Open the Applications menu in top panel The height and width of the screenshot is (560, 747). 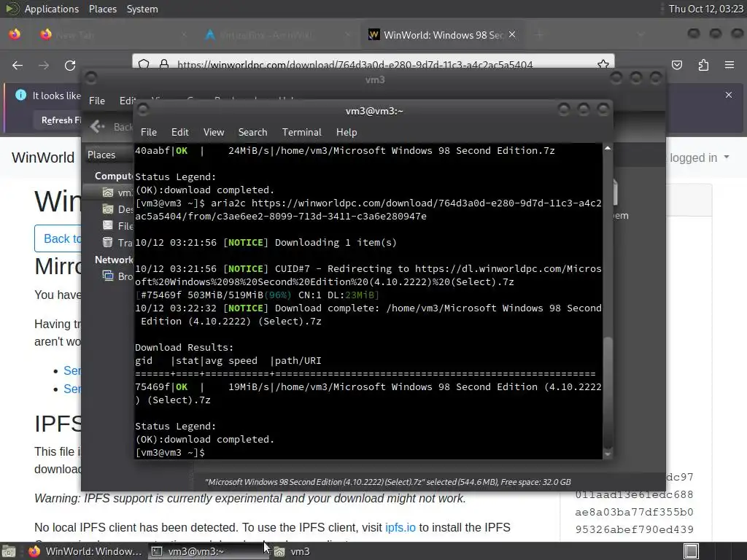coord(52,9)
